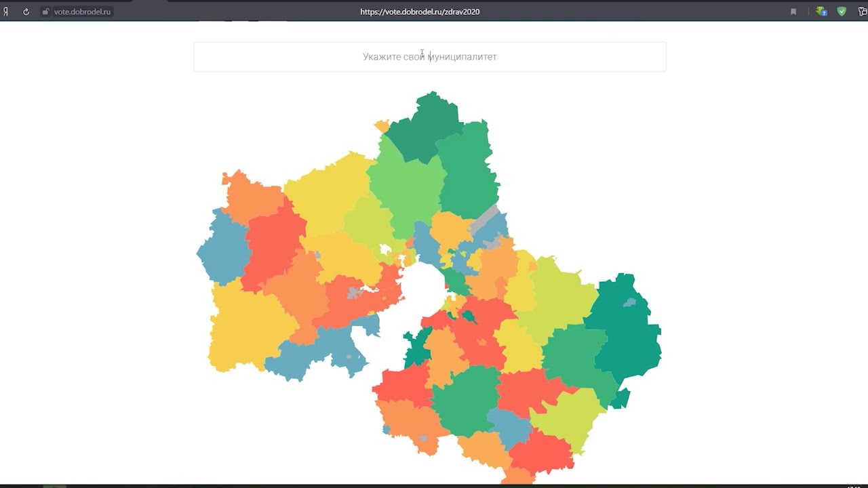Select the large green region in the south center

point(465,400)
